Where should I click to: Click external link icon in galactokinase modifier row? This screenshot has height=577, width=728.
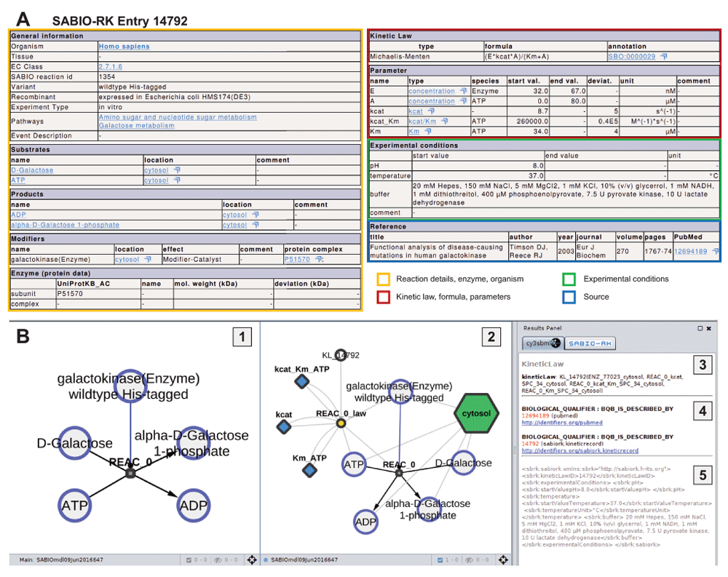(148, 260)
